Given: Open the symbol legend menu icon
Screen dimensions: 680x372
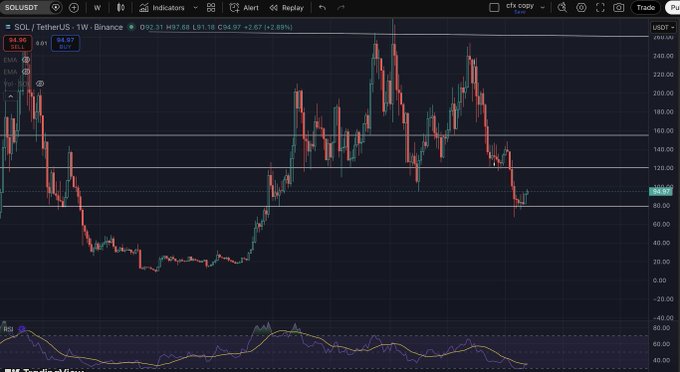Looking at the screenshot, I should (x=8, y=27).
